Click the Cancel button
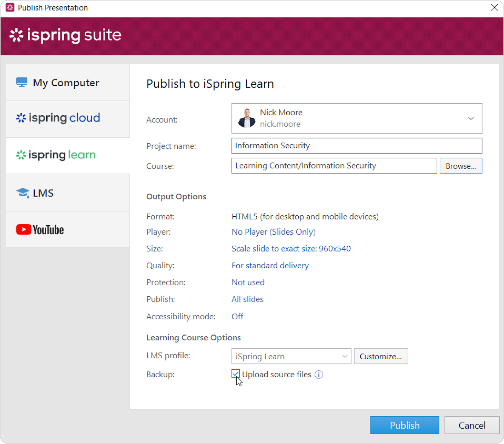The height and width of the screenshot is (444, 504). [472, 425]
